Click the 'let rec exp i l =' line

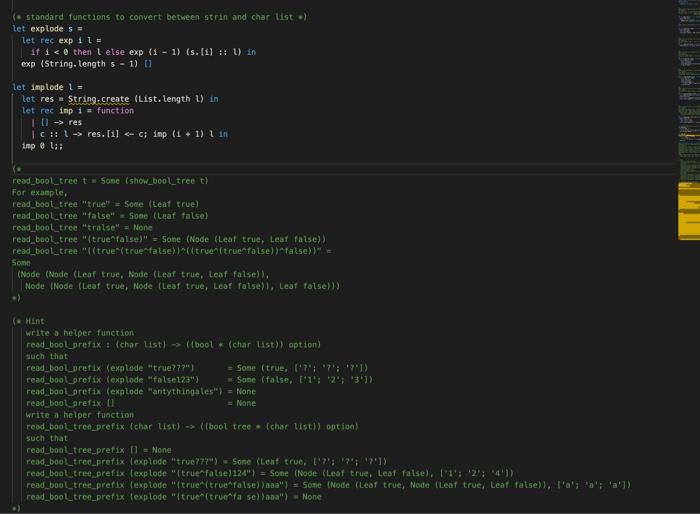tap(61, 40)
